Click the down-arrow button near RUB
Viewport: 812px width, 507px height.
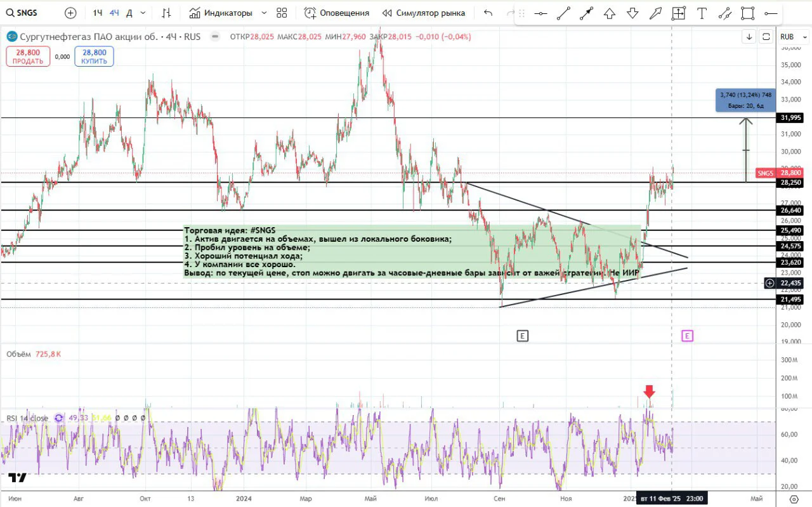[749, 37]
